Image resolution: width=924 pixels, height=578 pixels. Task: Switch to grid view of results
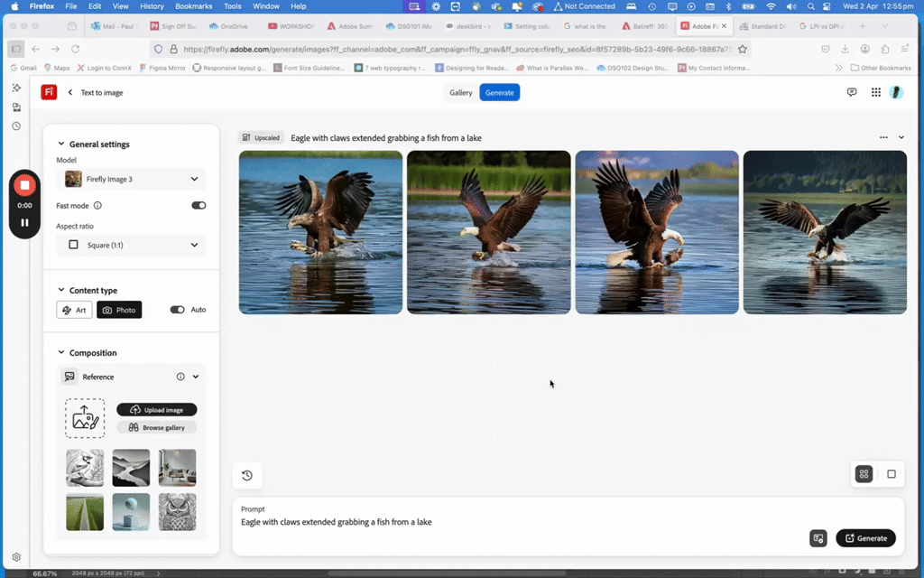tap(864, 473)
